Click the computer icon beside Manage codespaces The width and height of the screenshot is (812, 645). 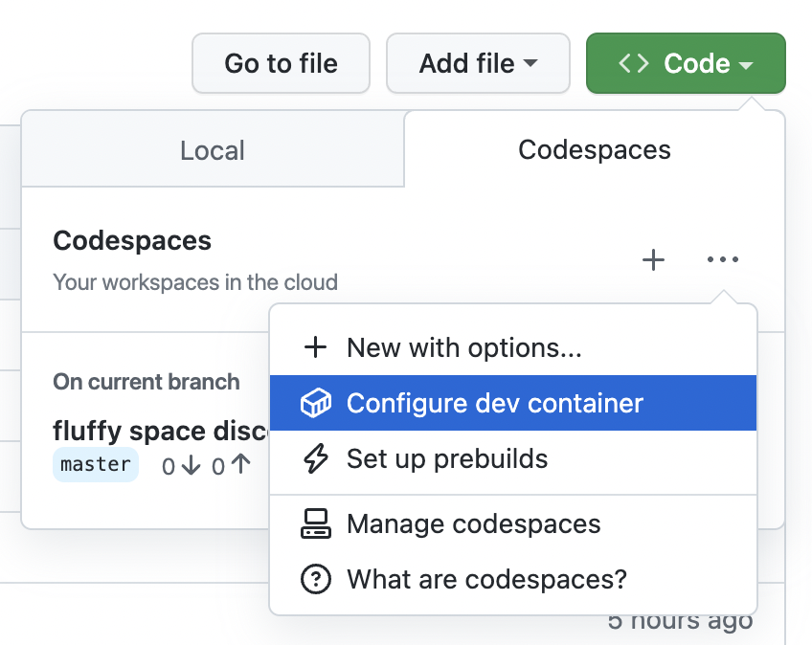316,524
